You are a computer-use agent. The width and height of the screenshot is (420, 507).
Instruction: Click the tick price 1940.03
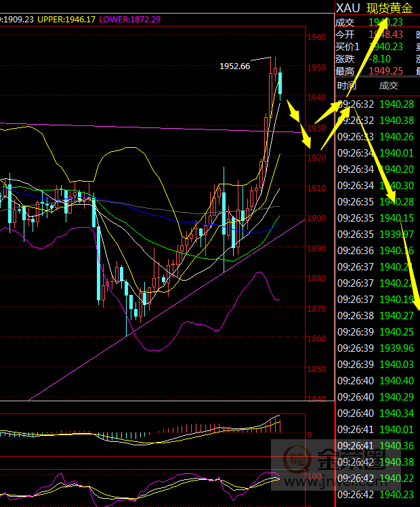[397, 365]
